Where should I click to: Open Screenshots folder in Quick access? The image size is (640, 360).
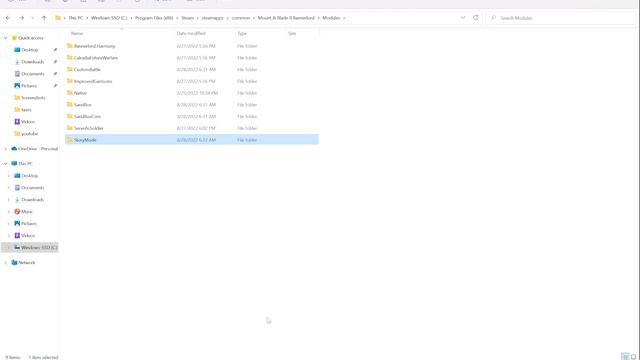pos(33,98)
